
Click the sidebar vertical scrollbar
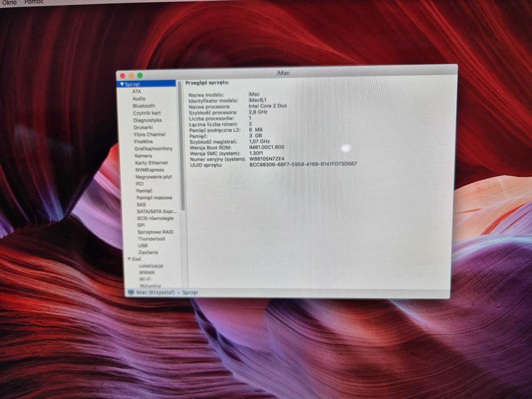[x=180, y=146]
